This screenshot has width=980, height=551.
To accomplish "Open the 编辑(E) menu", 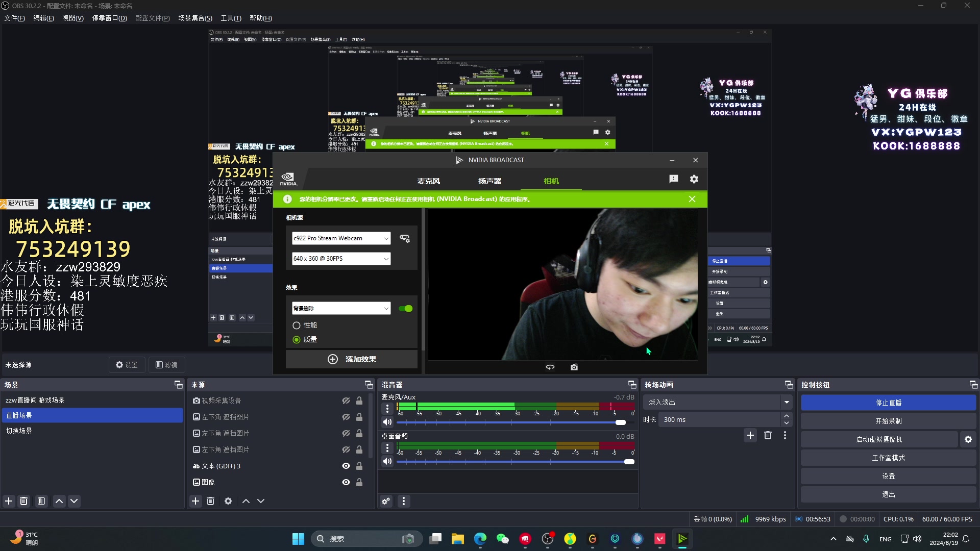I will pyautogui.click(x=43, y=18).
